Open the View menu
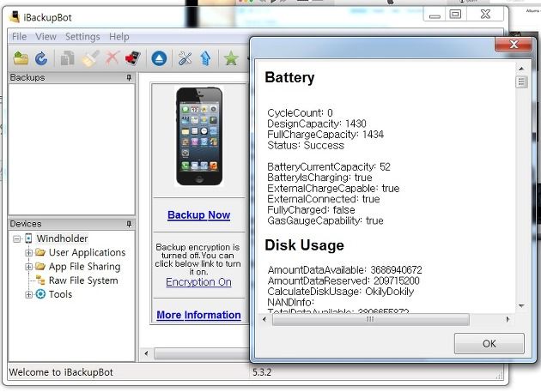Image resolution: width=541 pixels, height=392 pixels. click(46, 37)
